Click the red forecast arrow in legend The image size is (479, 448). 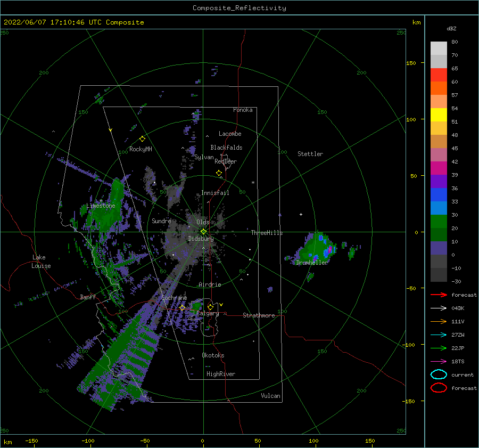[x=439, y=295]
